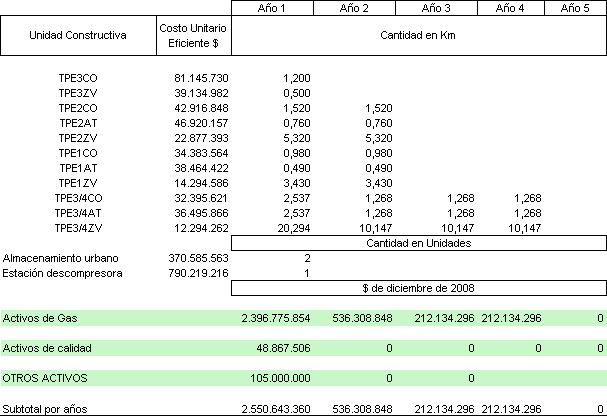The image size is (607, 416).
Task: Select the TPE1ZV cost 14.294.586
Action: point(201,183)
